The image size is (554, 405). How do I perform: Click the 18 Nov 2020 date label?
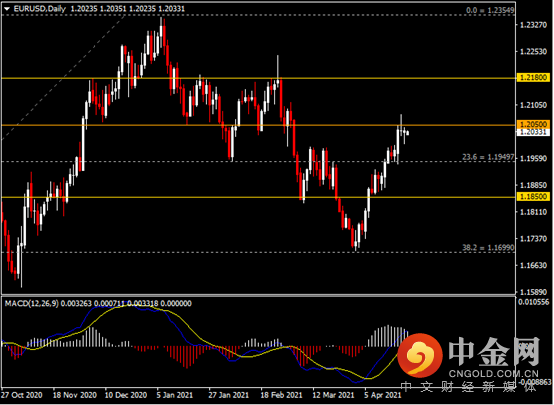75,395
